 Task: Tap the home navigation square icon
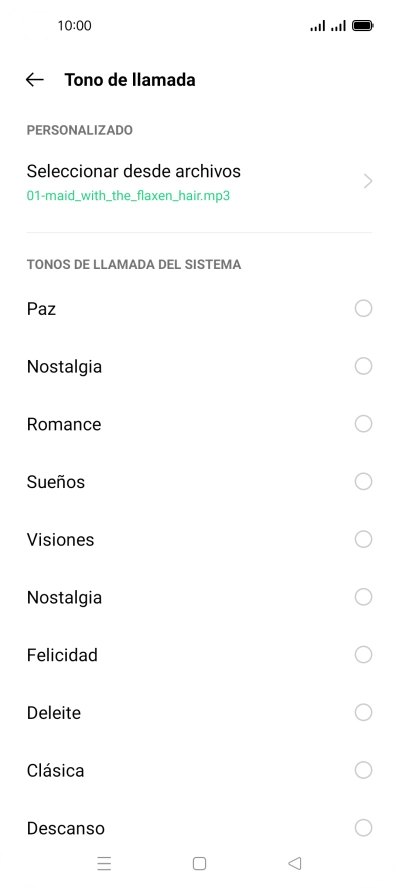[x=199, y=863]
